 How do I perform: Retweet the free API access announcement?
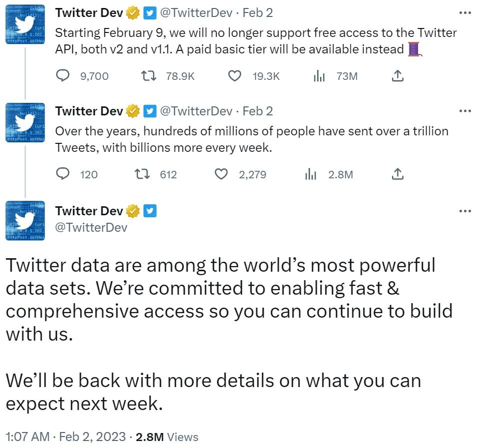click(147, 76)
